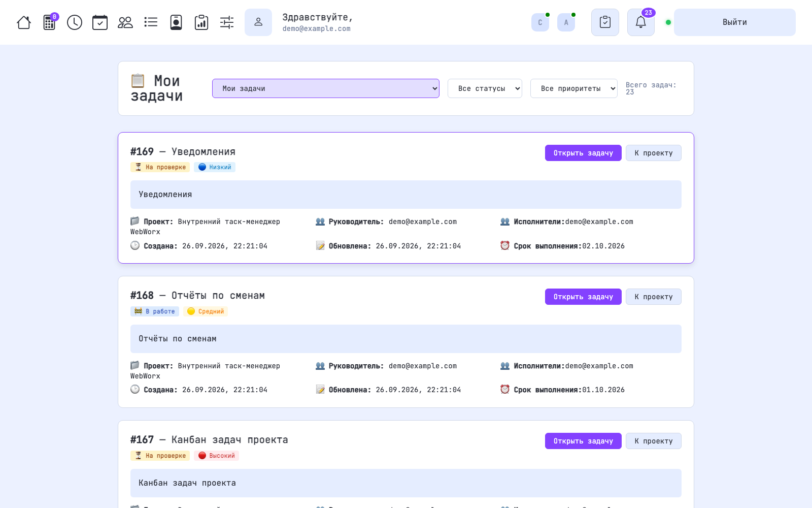Screen dimensions: 812x508
Task: Open the home page icon
Action: pos(24,22)
